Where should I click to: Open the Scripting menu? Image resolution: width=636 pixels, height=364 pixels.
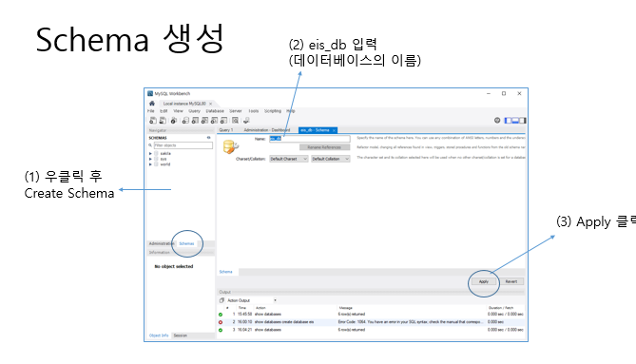tap(273, 111)
